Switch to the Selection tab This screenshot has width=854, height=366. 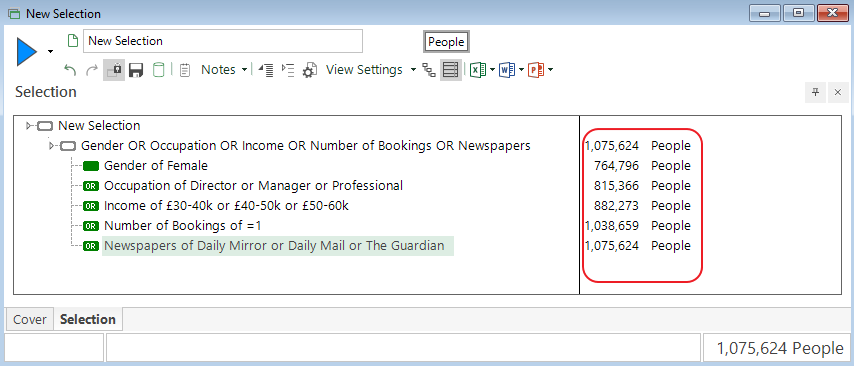[88, 319]
